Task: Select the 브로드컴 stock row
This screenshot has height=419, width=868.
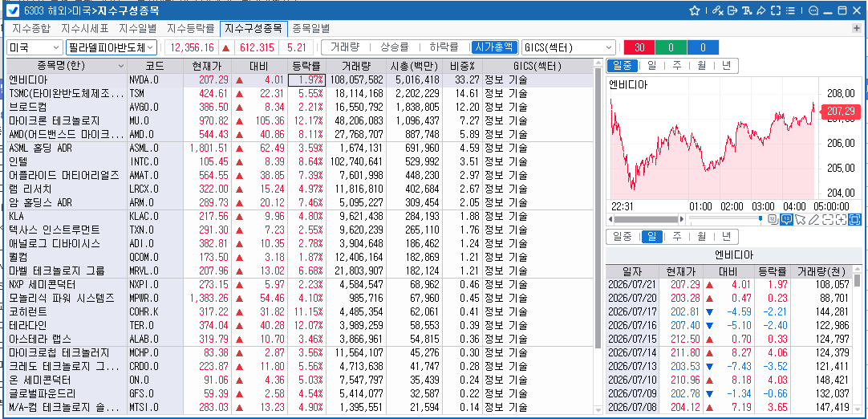Action: pos(299,107)
